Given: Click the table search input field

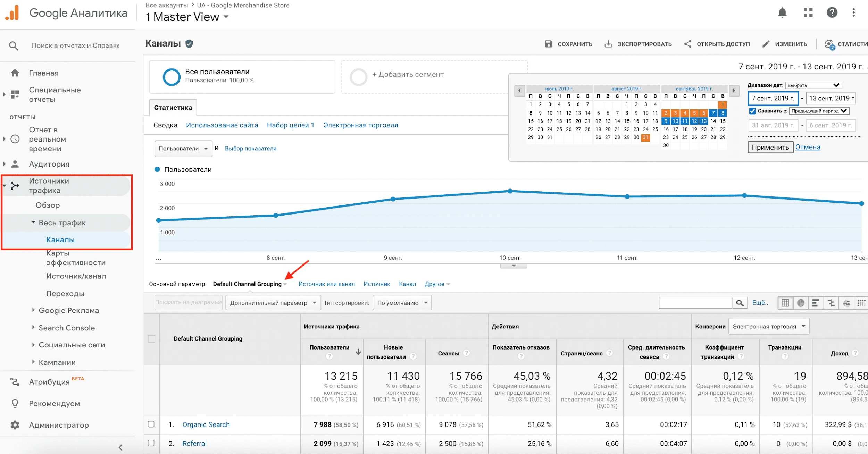Looking at the screenshot, I should (696, 303).
